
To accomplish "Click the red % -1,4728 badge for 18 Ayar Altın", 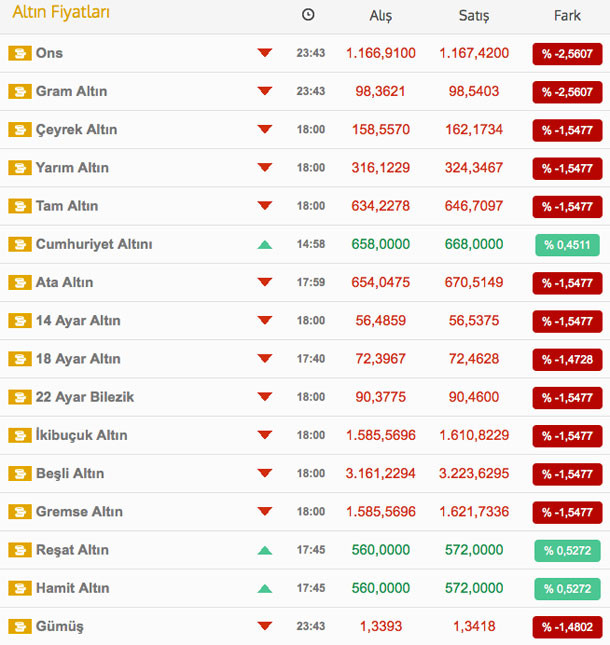I will 566,359.
